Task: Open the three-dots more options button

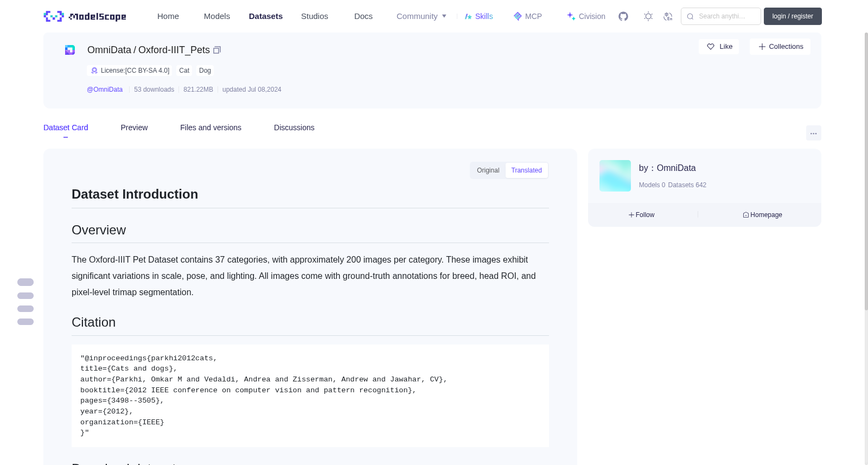Action: pyautogui.click(x=813, y=133)
